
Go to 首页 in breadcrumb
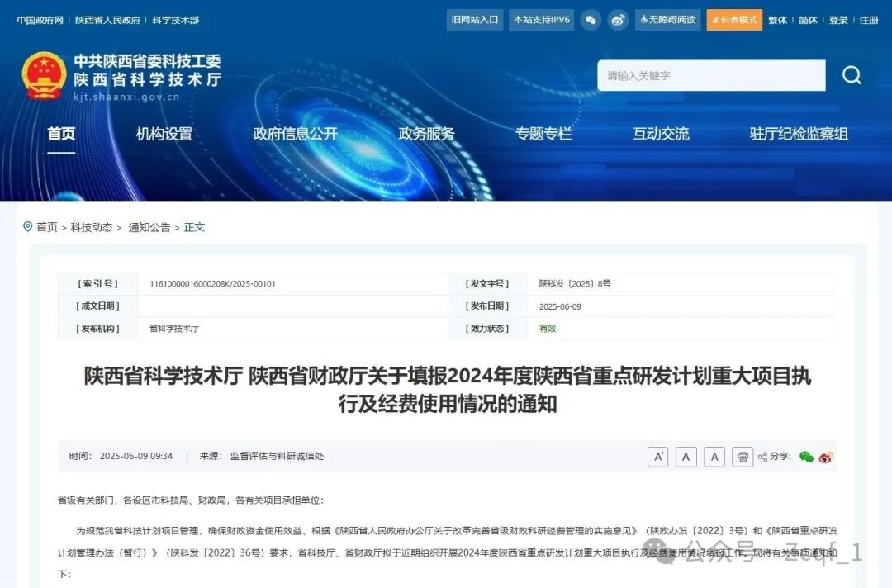point(47,227)
